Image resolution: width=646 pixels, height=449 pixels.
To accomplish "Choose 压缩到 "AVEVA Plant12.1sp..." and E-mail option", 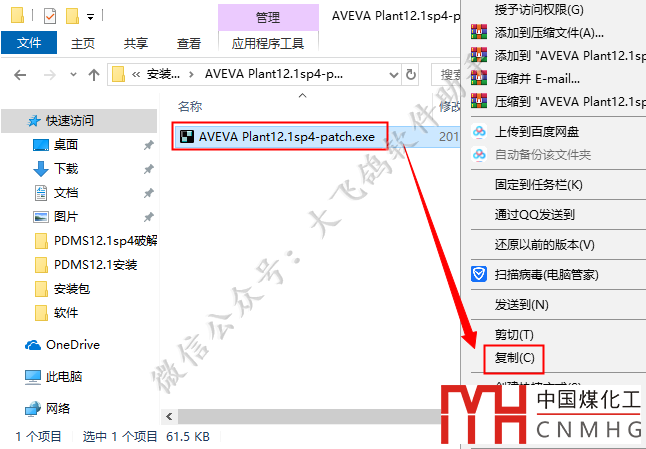I will coord(570,101).
